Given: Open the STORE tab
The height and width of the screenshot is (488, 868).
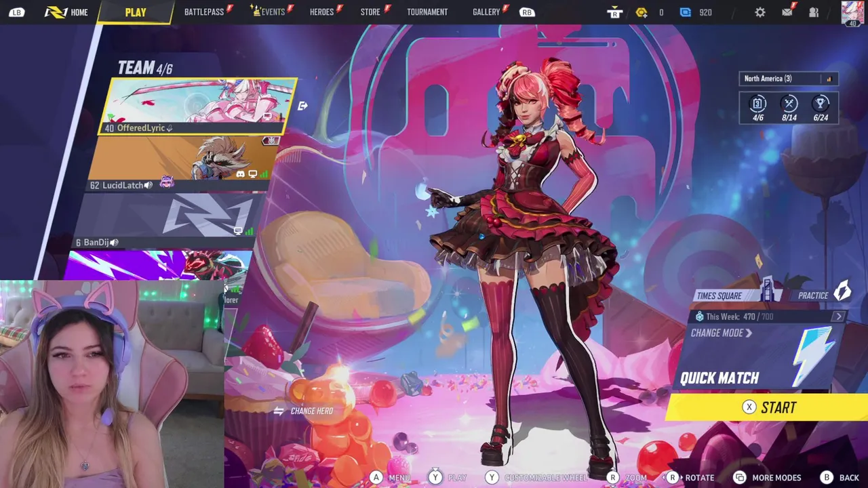Looking at the screenshot, I should point(370,12).
